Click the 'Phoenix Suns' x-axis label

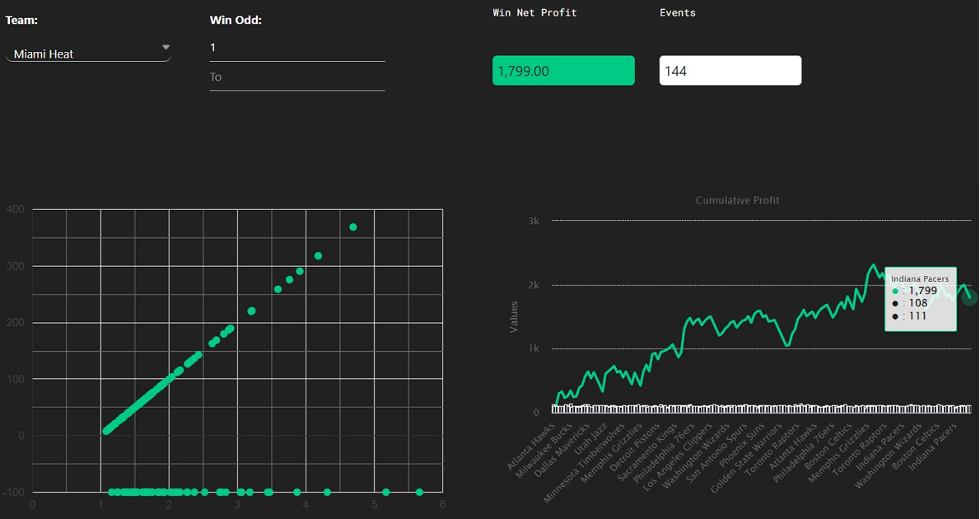(x=741, y=445)
